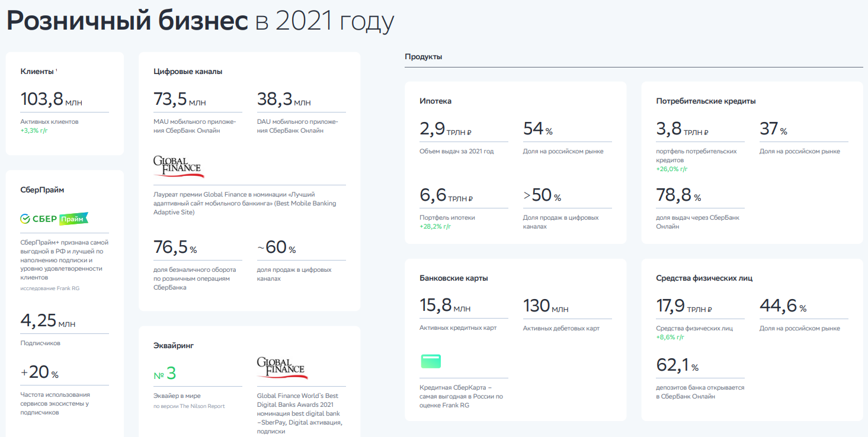The width and height of the screenshot is (868, 437).
Task: Select the "44,6 %" figure
Action: pyautogui.click(x=783, y=306)
